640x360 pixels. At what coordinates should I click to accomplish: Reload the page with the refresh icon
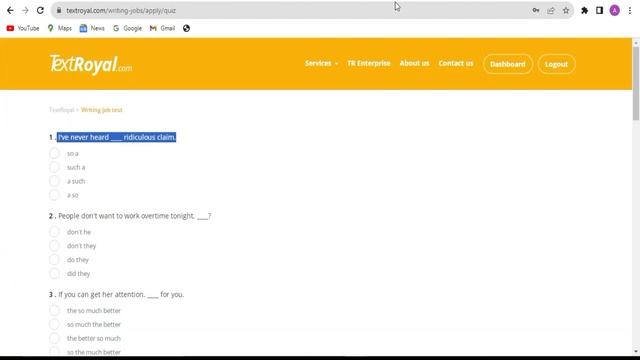point(40,11)
